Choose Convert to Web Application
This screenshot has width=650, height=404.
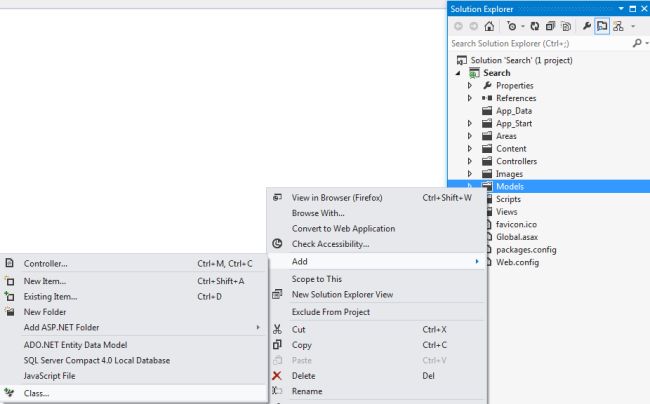pos(376,228)
